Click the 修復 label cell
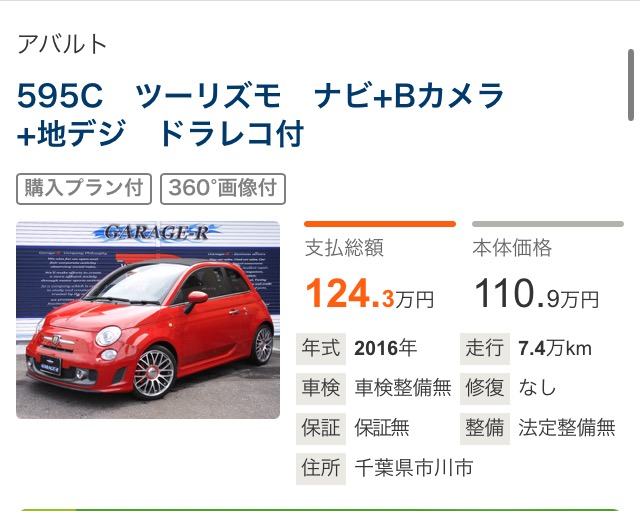This screenshot has height=511, width=640. point(485,388)
